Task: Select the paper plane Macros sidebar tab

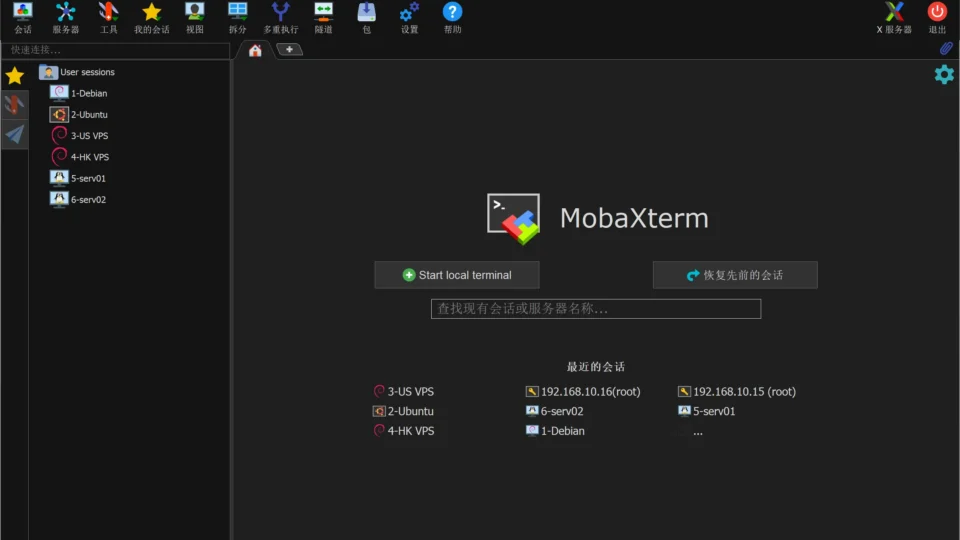Action: [x=15, y=134]
